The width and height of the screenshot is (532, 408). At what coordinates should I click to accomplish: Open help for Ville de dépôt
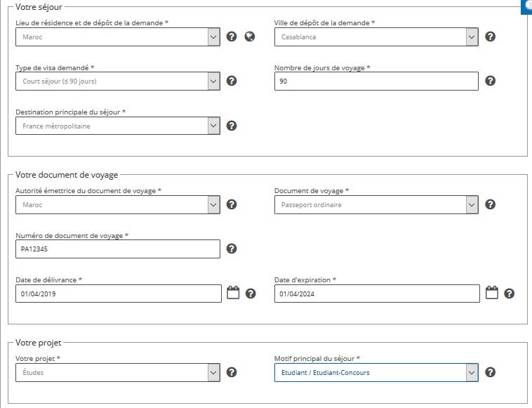[490, 37]
